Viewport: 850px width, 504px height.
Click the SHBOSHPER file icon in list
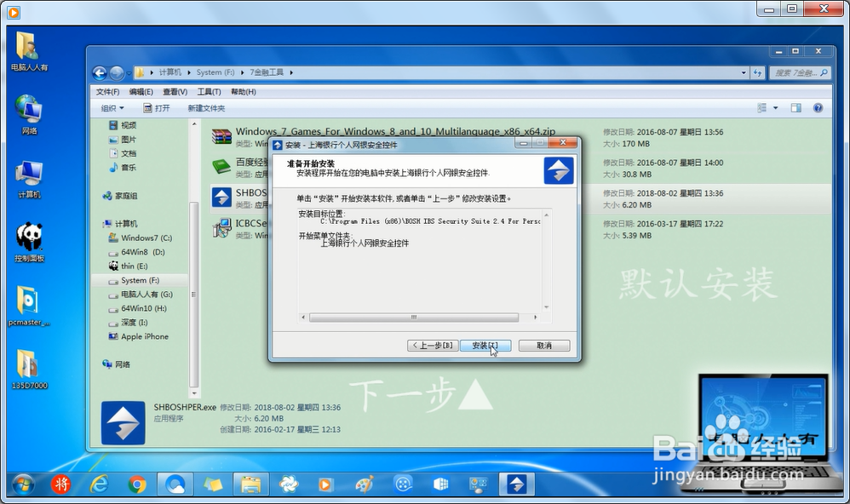[x=221, y=198]
